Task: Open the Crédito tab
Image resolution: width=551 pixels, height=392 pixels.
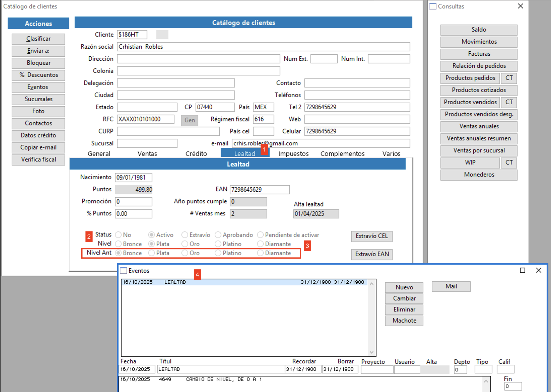Action: [x=196, y=153]
